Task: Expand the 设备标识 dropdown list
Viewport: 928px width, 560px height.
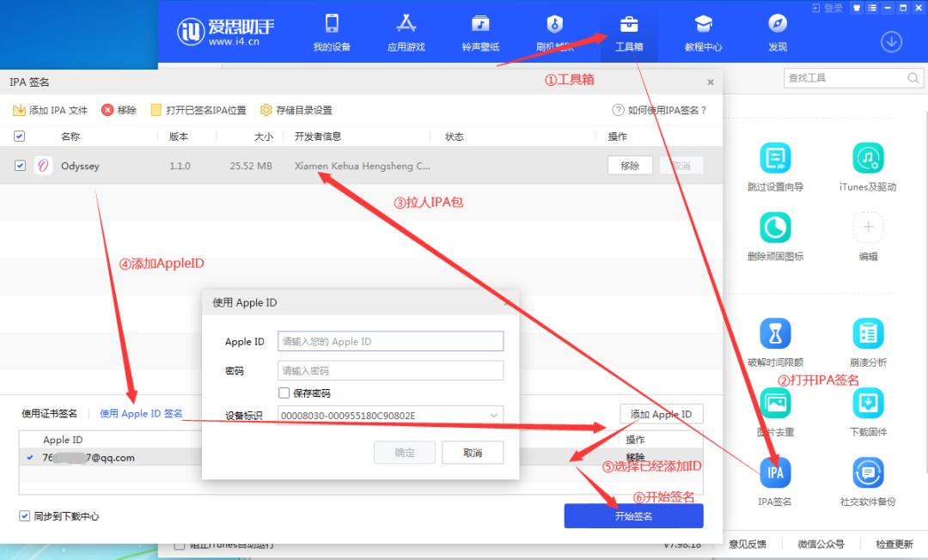Action: 494,416
